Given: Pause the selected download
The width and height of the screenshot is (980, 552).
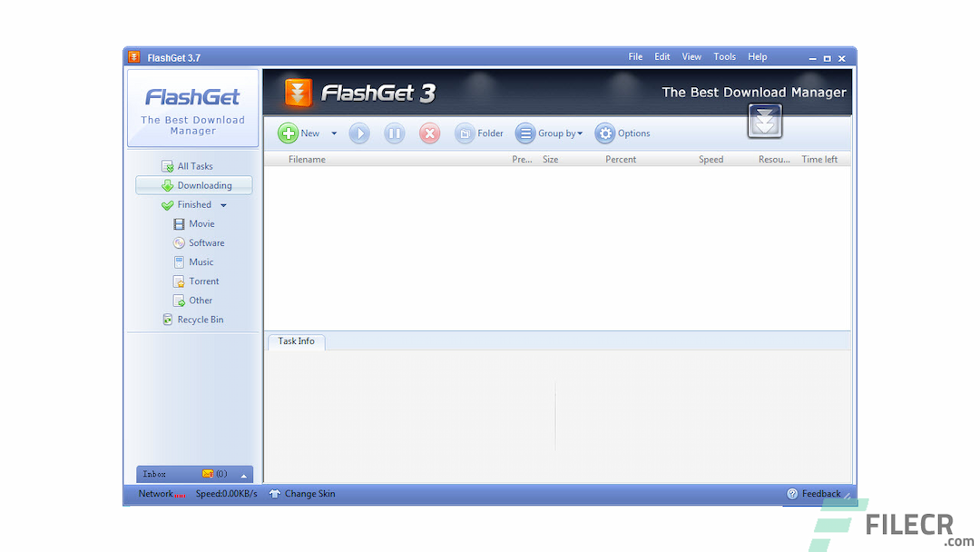Looking at the screenshot, I should tap(394, 133).
